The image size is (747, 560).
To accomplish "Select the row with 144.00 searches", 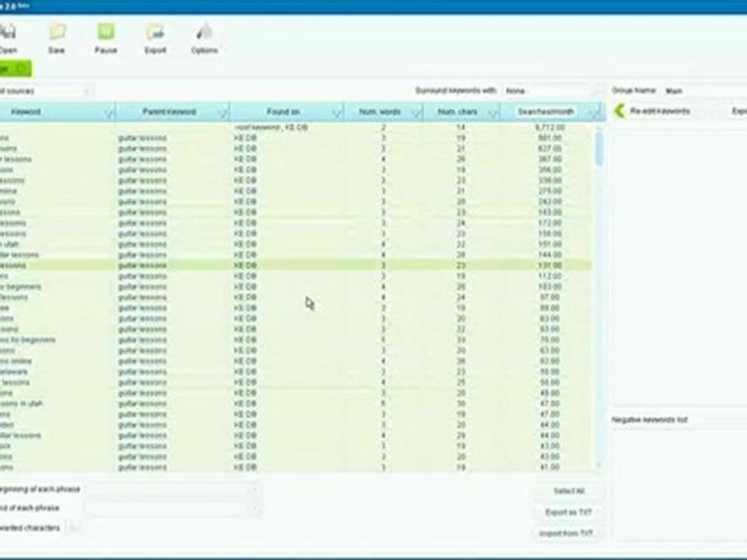I will pyautogui.click(x=296, y=255).
